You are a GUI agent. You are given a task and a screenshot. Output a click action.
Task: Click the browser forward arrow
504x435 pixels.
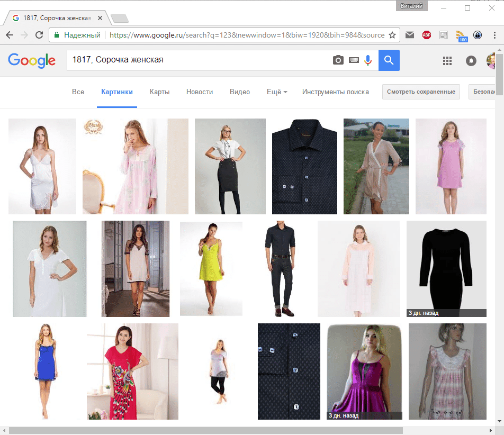tap(24, 35)
